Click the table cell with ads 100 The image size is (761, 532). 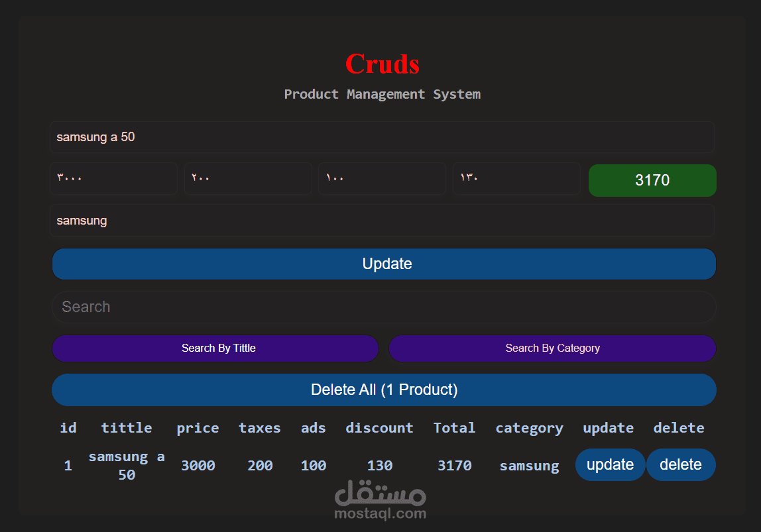coord(314,466)
